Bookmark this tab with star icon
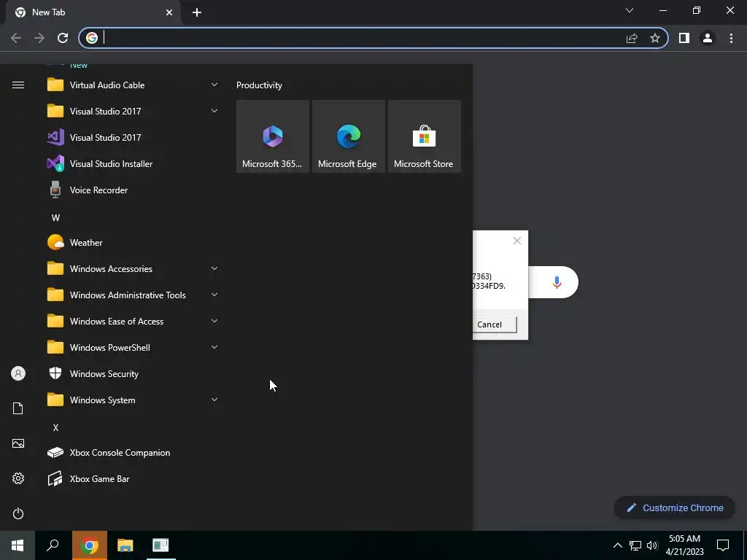The width and height of the screenshot is (747, 560). (x=655, y=38)
